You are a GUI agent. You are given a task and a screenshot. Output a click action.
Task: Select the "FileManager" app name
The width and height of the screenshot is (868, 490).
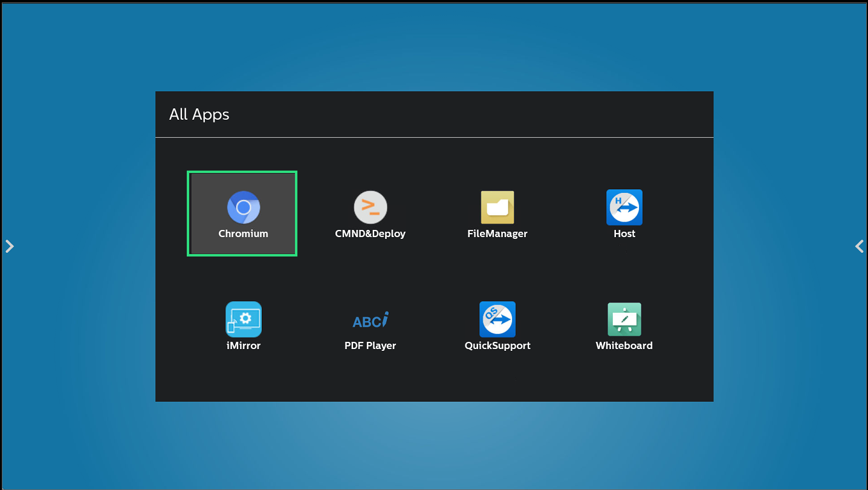pyautogui.click(x=497, y=234)
